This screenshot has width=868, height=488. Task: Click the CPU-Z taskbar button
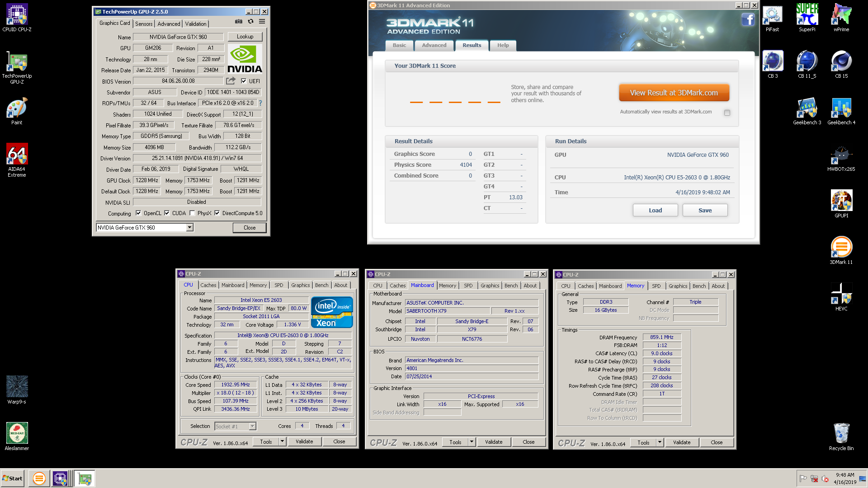pos(61,479)
